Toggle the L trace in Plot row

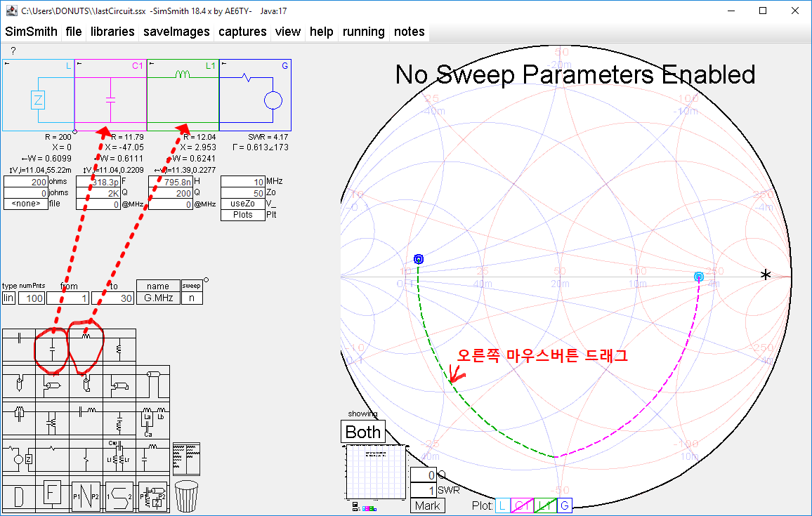tap(503, 505)
